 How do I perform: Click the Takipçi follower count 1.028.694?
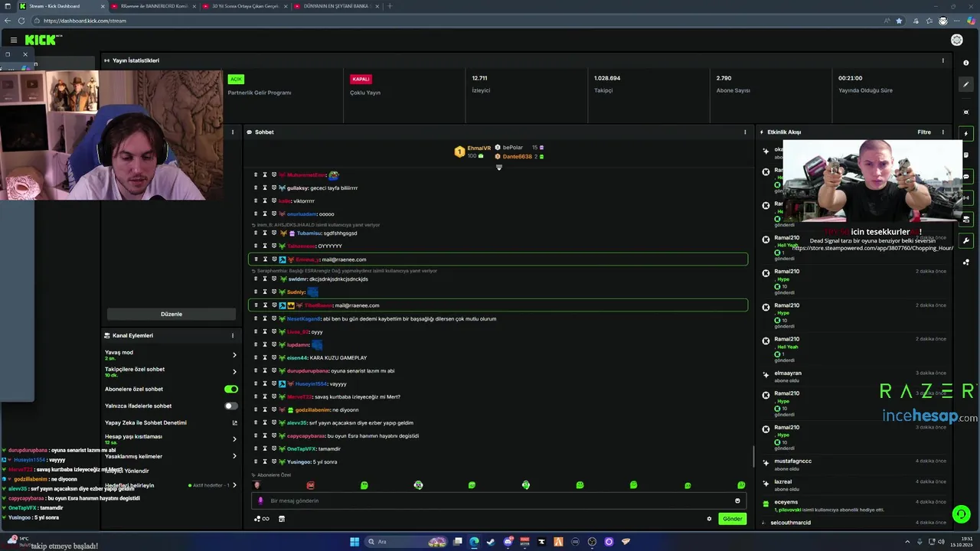point(607,78)
